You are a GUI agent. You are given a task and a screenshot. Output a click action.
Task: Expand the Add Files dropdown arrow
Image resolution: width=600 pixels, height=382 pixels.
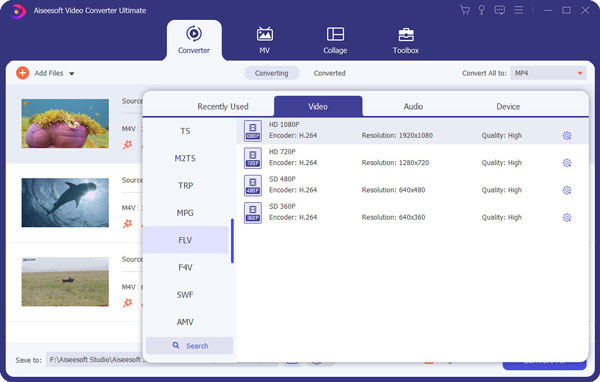(72, 73)
